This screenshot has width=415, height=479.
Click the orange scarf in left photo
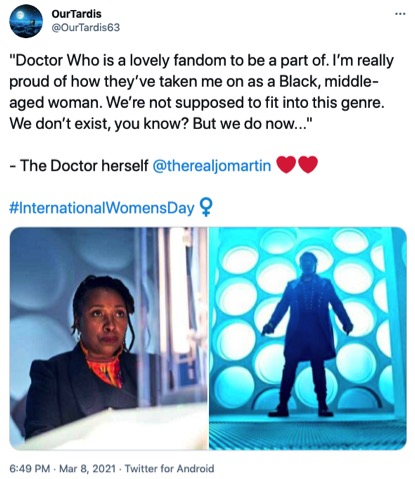(104, 369)
